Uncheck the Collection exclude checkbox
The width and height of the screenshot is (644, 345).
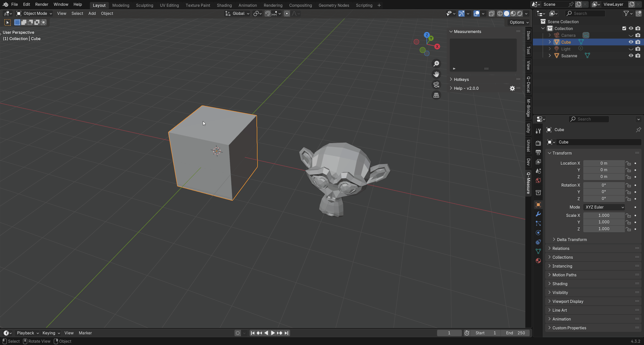624,28
